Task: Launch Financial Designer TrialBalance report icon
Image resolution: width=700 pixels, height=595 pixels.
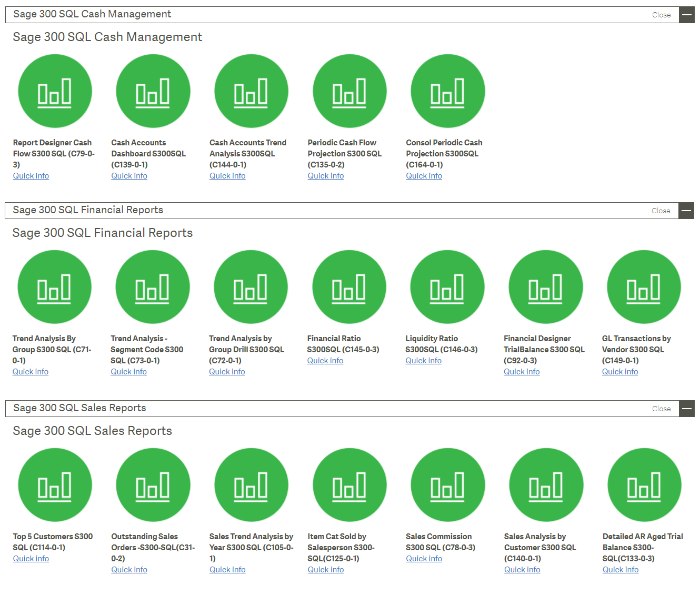Action: click(x=546, y=287)
